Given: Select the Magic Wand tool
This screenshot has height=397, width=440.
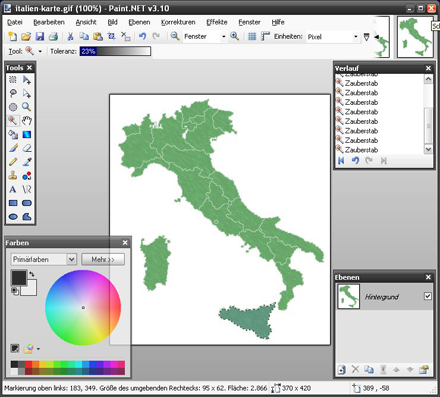Looking at the screenshot, I should pos(13,121).
